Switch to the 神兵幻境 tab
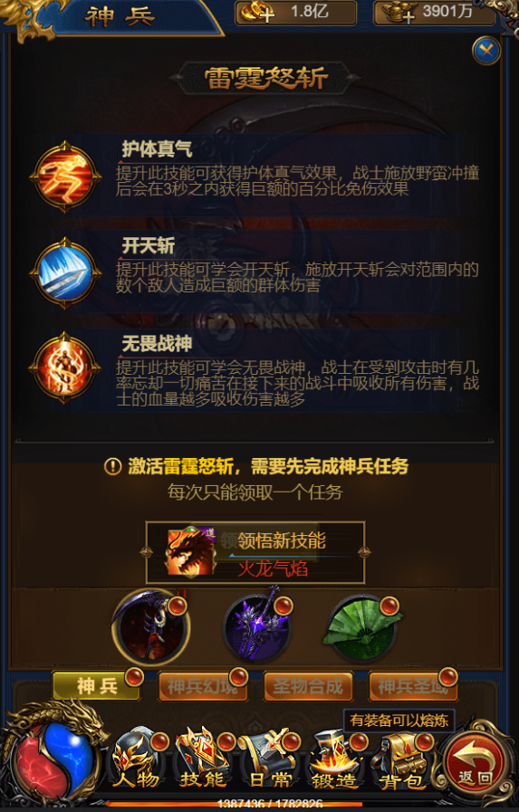519x812 pixels. coord(202,686)
